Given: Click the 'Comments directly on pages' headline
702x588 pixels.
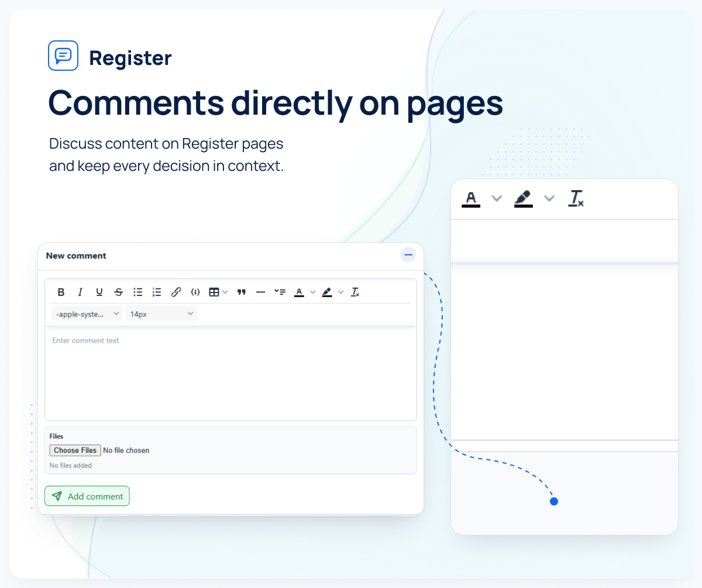Looking at the screenshot, I should point(276,103).
